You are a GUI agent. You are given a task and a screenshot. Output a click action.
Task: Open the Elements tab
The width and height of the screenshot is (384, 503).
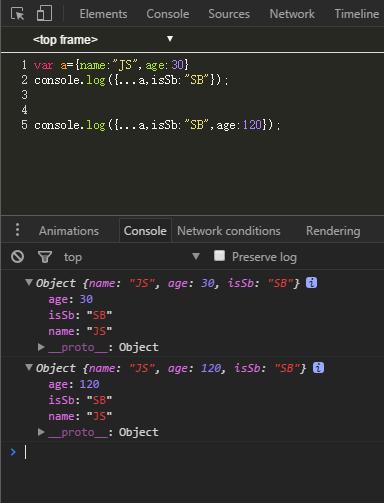103,14
